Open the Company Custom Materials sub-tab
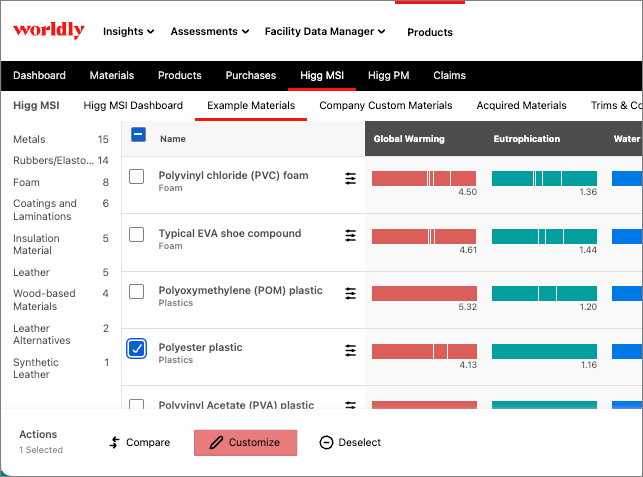Viewport: 643px width, 477px height. coord(385,105)
